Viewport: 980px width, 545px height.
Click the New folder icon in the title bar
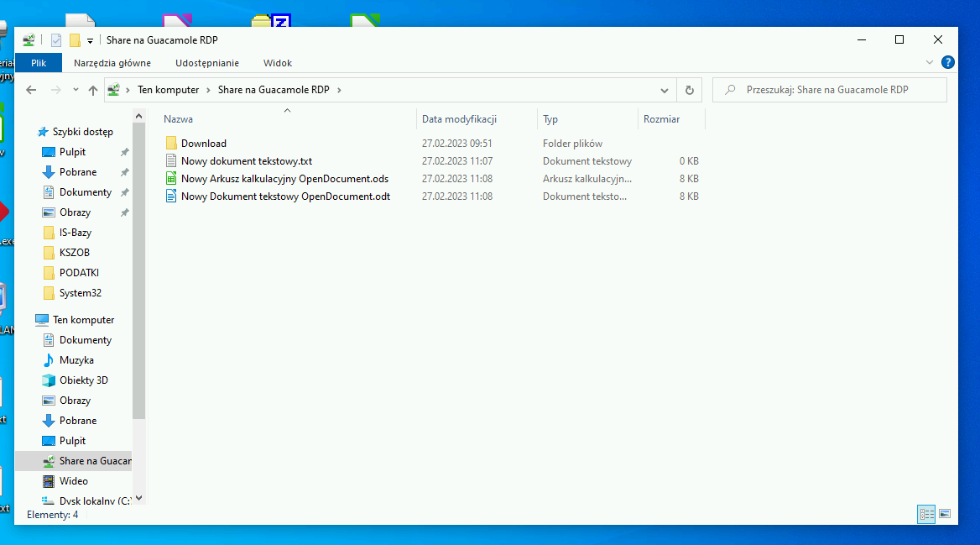pos(75,40)
